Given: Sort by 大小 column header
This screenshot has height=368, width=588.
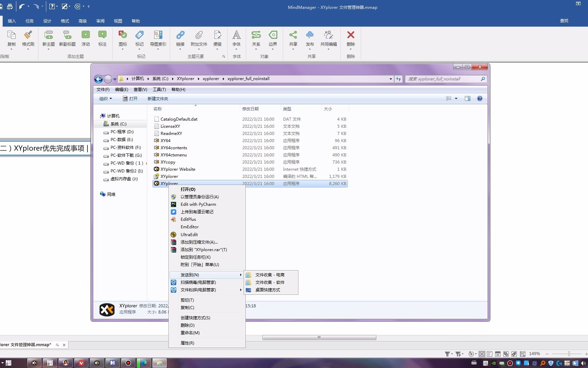Looking at the screenshot, I should (328, 109).
